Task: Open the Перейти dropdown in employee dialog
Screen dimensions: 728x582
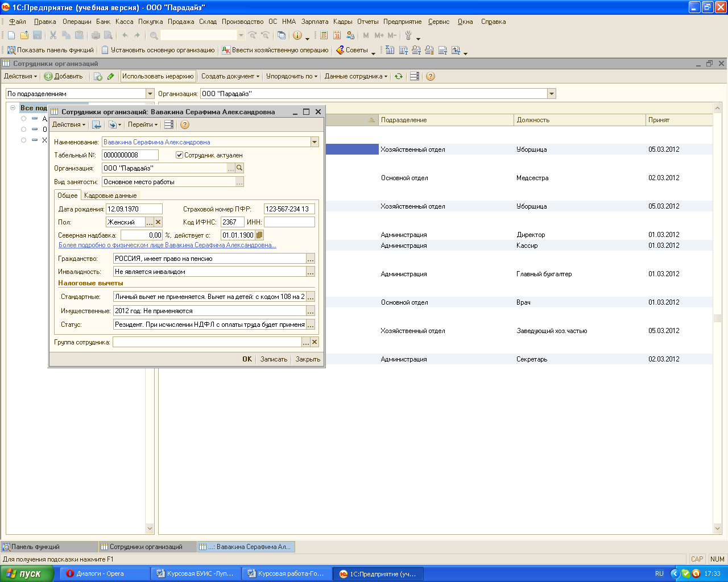Action: click(142, 124)
